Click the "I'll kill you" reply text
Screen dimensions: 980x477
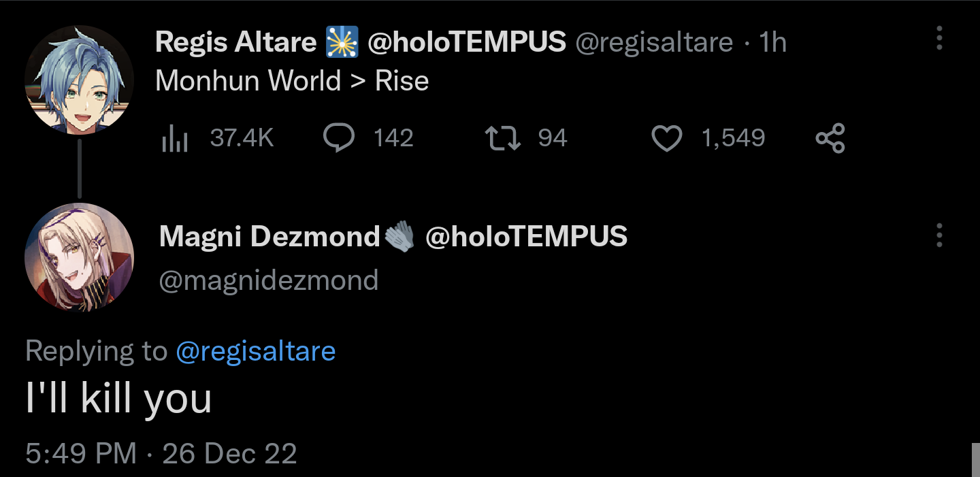click(x=118, y=399)
